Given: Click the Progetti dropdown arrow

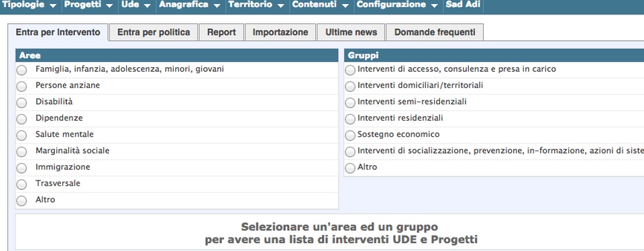Looking at the screenshot, I should [109, 6].
